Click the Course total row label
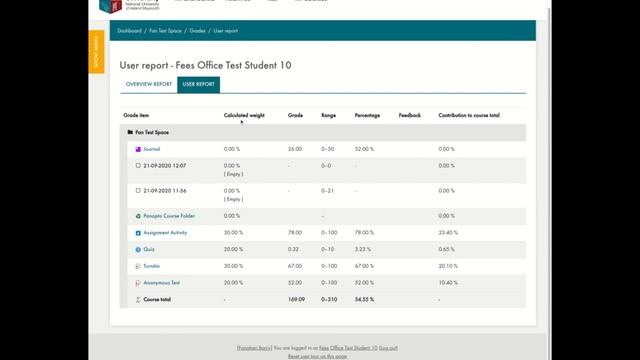 (x=157, y=300)
